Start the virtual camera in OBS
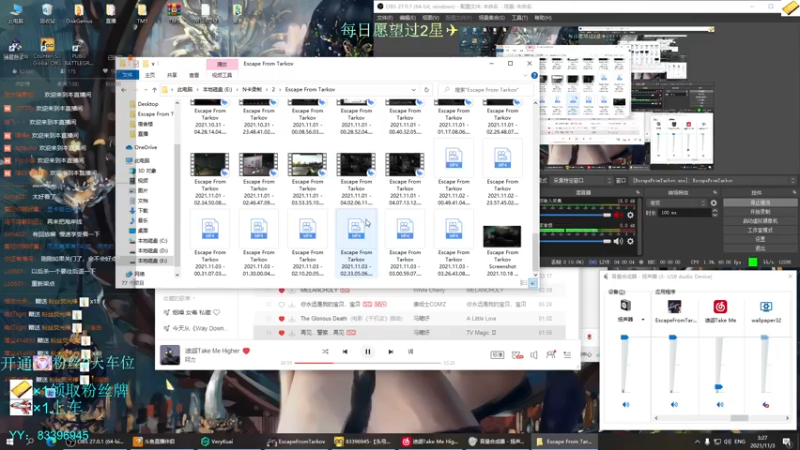Screen dimensions: 800x450 pyautogui.click(x=760, y=221)
